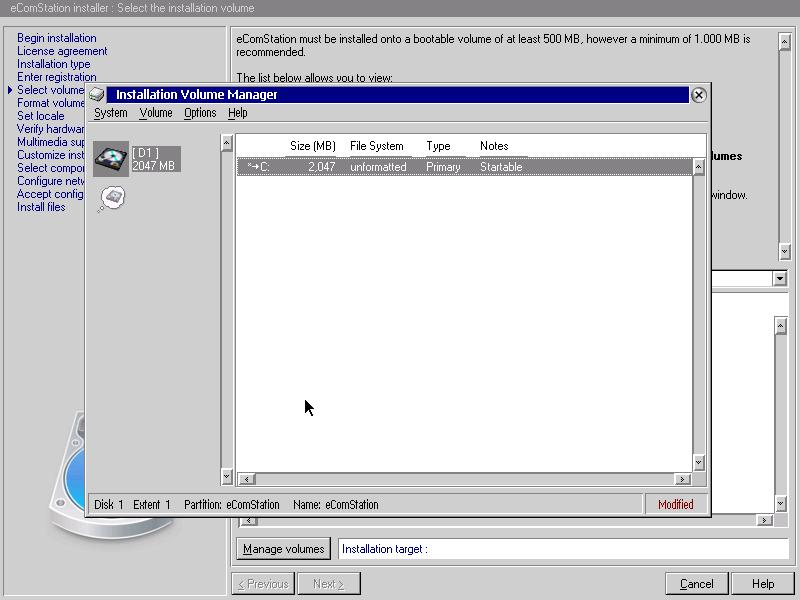Click the disk pane scroll down arrow

coord(227,477)
